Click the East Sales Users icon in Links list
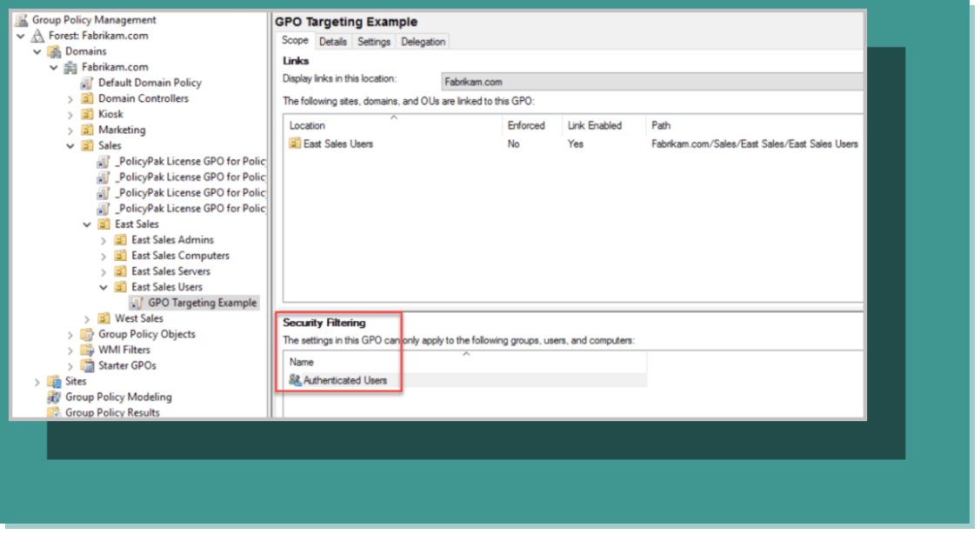The width and height of the screenshot is (980, 534). [295, 144]
